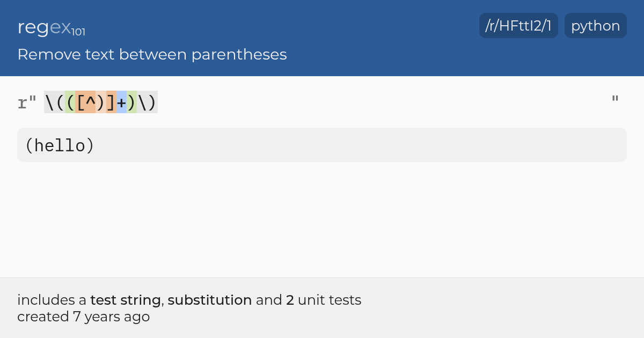Click the empty regex input area

pyautogui.click(x=384, y=102)
